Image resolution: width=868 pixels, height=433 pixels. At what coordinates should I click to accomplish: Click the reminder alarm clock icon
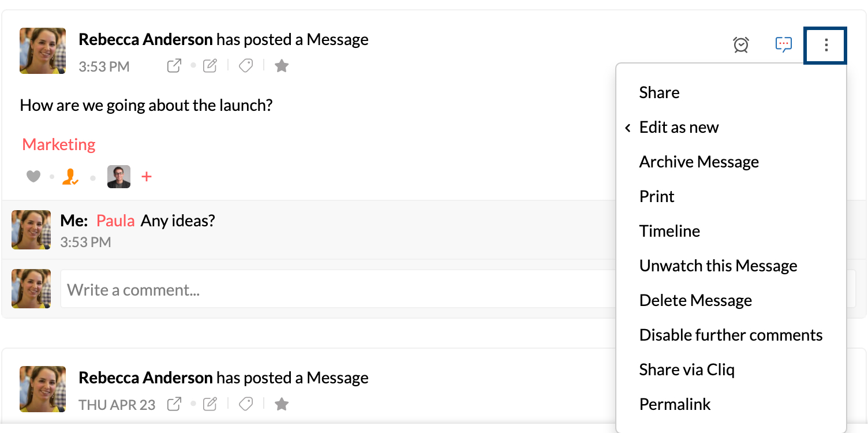point(741,44)
